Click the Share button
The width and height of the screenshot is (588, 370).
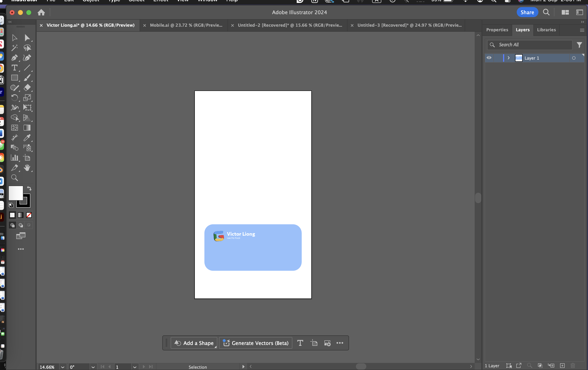pos(527,12)
